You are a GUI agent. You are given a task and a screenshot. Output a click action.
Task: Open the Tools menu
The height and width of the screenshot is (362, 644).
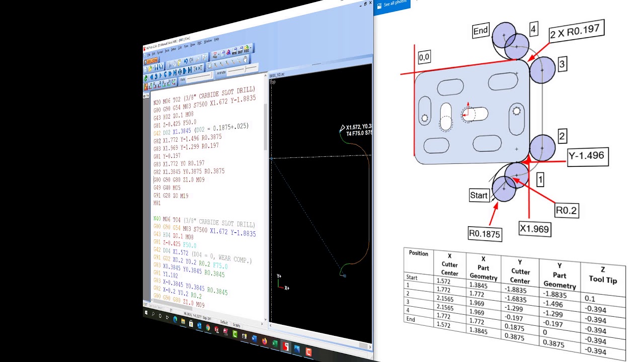click(x=167, y=51)
